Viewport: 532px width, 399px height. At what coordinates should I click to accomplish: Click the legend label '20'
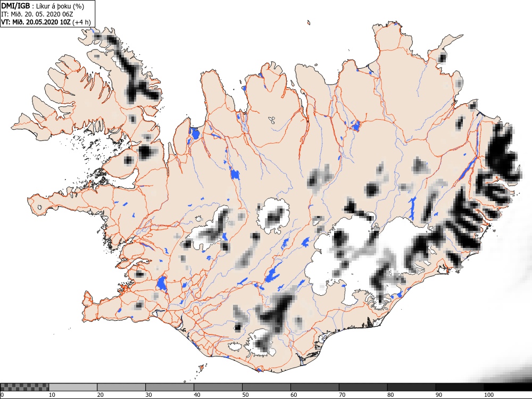point(101,395)
